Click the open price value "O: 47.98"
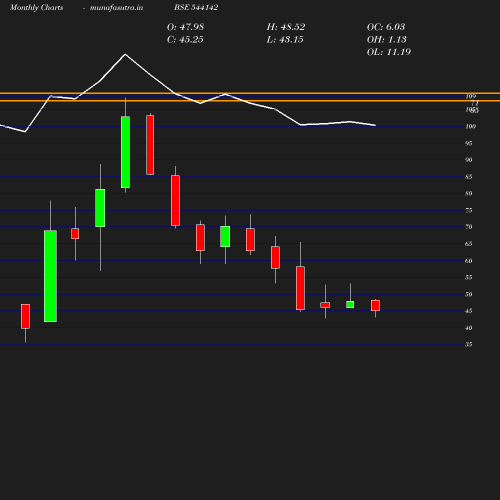The width and height of the screenshot is (500, 500). (x=185, y=27)
